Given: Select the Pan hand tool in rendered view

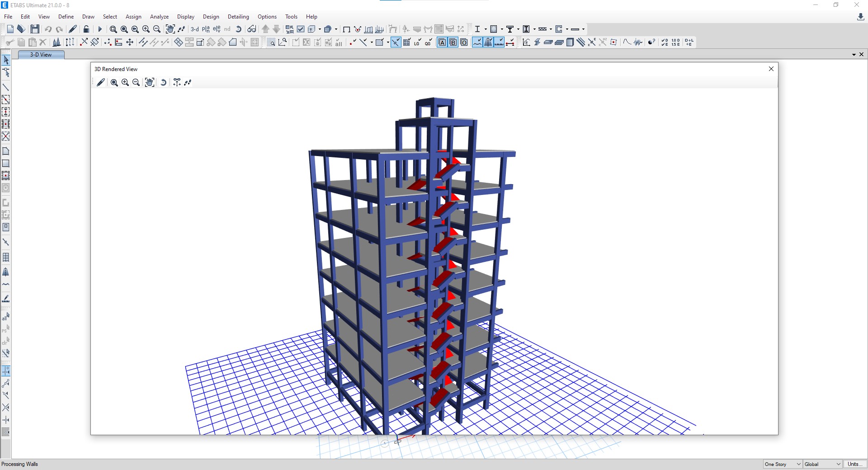Looking at the screenshot, I should point(149,82).
